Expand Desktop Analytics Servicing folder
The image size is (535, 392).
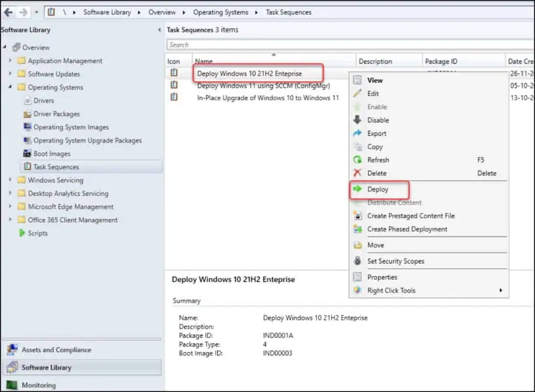[x=10, y=193]
